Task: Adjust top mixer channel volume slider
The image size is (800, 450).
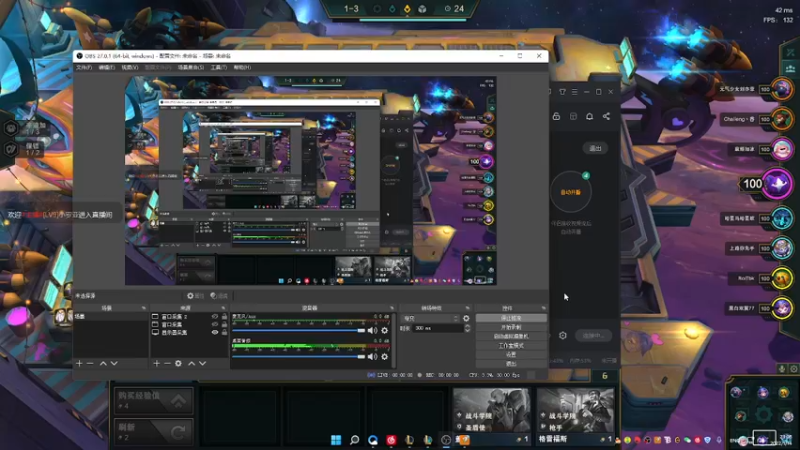Action: click(298, 331)
